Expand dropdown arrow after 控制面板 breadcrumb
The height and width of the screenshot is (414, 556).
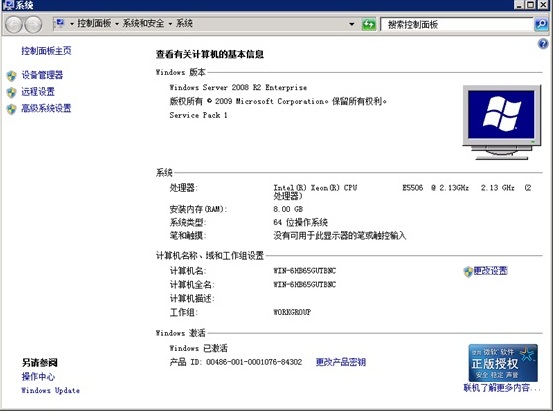117,24
